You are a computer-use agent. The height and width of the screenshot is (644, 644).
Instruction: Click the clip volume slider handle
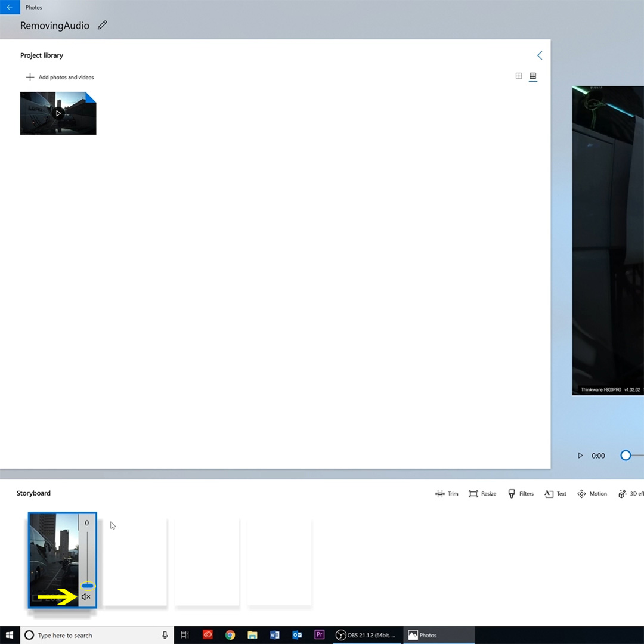pos(88,586)
